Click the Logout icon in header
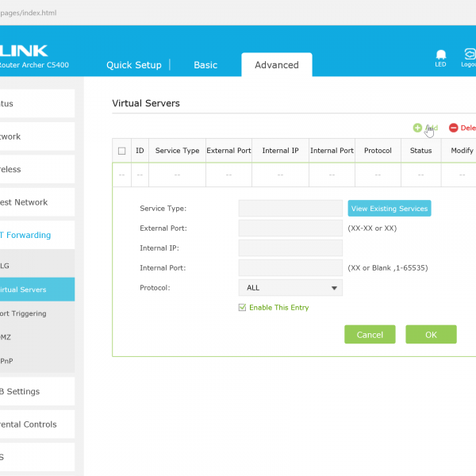 pos(470,56)
